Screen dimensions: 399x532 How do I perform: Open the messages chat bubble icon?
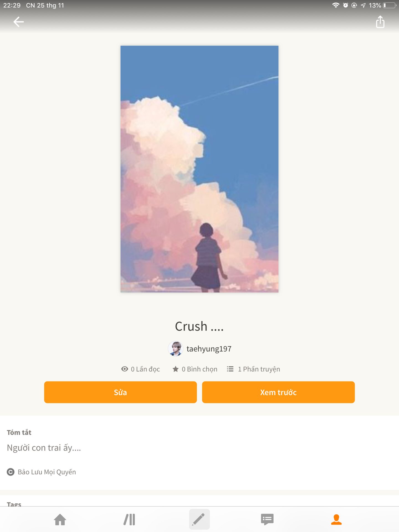coord(267,520)
